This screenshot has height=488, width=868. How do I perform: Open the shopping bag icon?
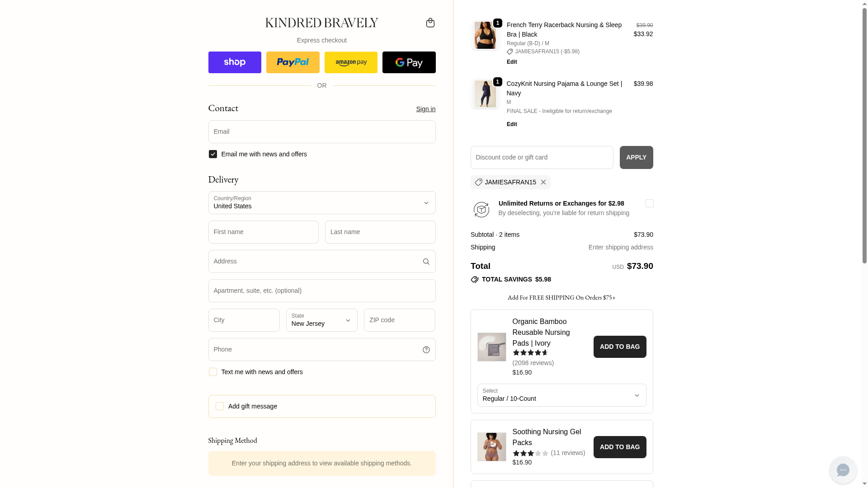430,23
